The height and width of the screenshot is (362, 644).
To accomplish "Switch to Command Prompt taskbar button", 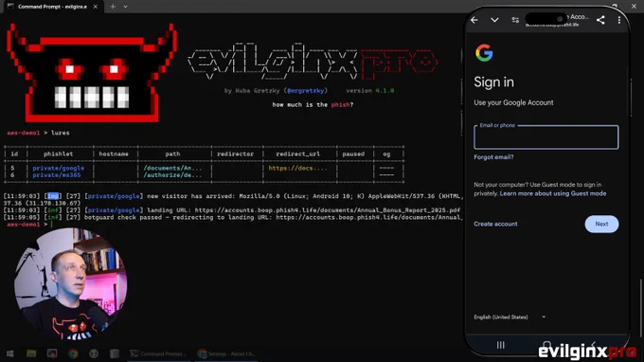I will point(158,353).
